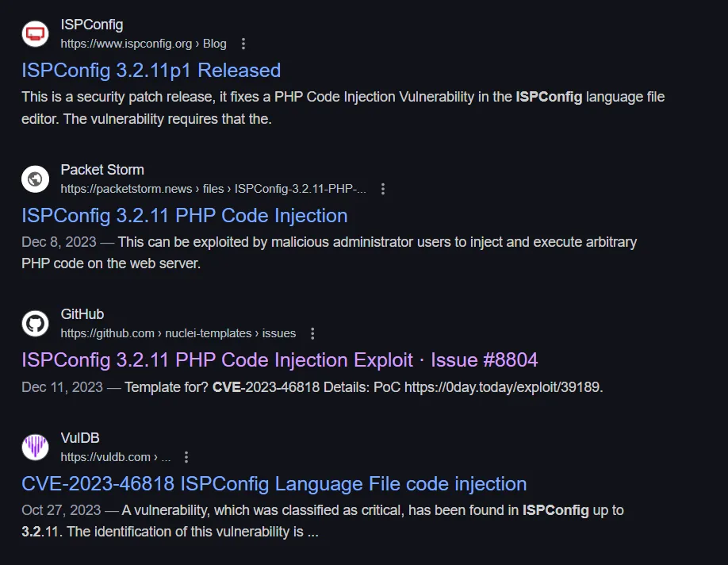Image resolution: width=728 pixels, height=565 pixels.
Task: Click the 'classified as critical' VulDB snippet
Action: (322, 521)
